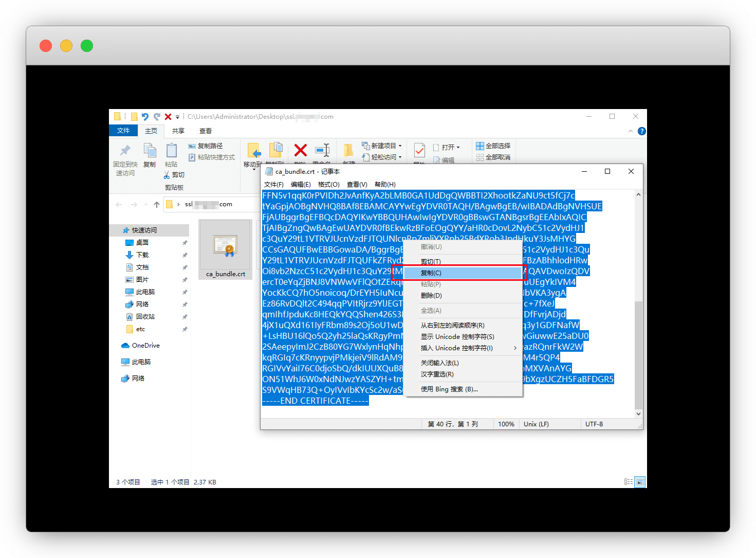756x558 pixels.
Task: Click the Cut scissors button in ribbon
Action: (174, 175)
